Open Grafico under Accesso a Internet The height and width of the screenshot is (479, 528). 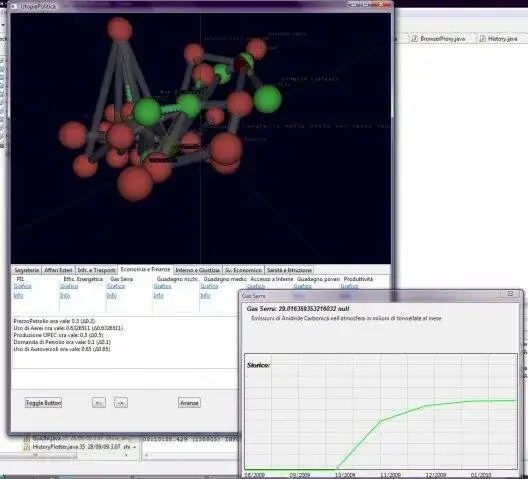coord(256,286)
